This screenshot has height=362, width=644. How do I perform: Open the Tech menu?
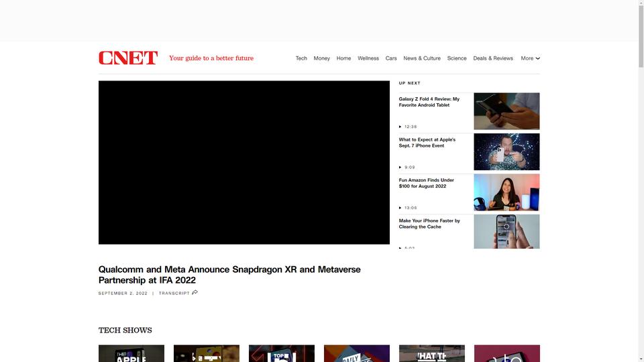pos(301,58)
